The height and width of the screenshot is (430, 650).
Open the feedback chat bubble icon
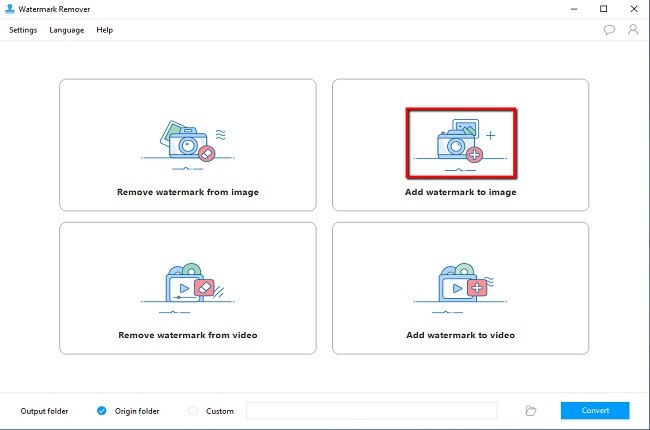[609, 30]
